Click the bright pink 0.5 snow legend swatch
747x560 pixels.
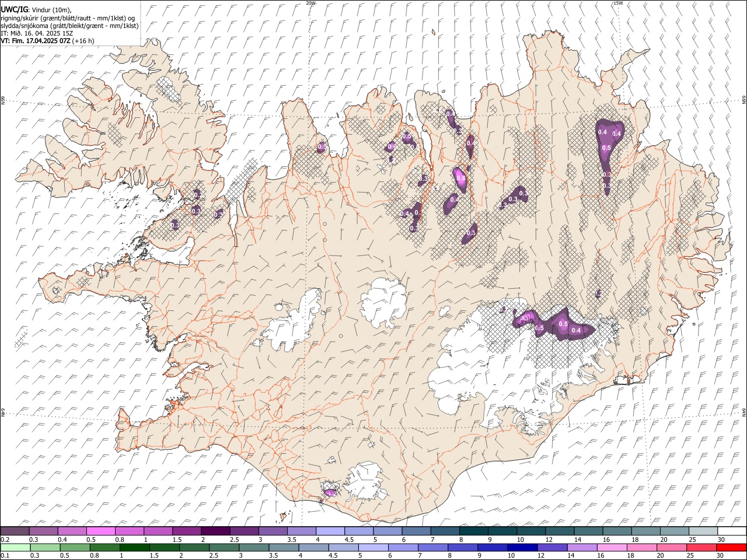(100, 531)
